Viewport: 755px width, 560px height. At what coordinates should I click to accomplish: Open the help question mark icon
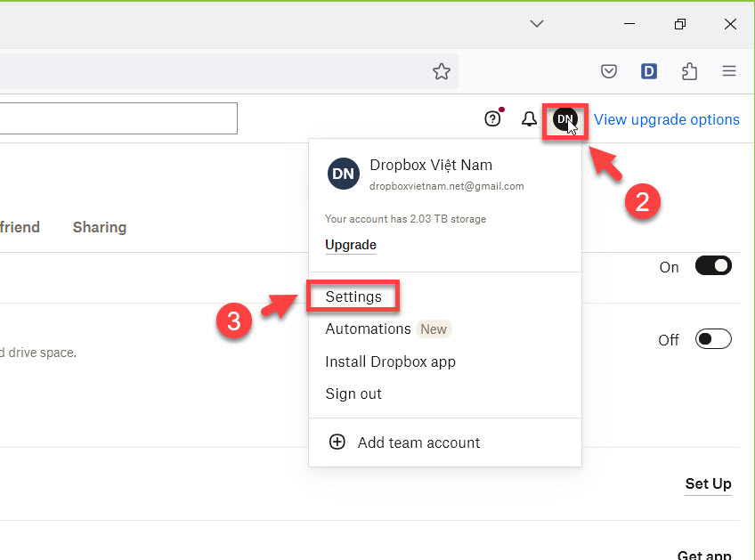[x=492, y=118]
